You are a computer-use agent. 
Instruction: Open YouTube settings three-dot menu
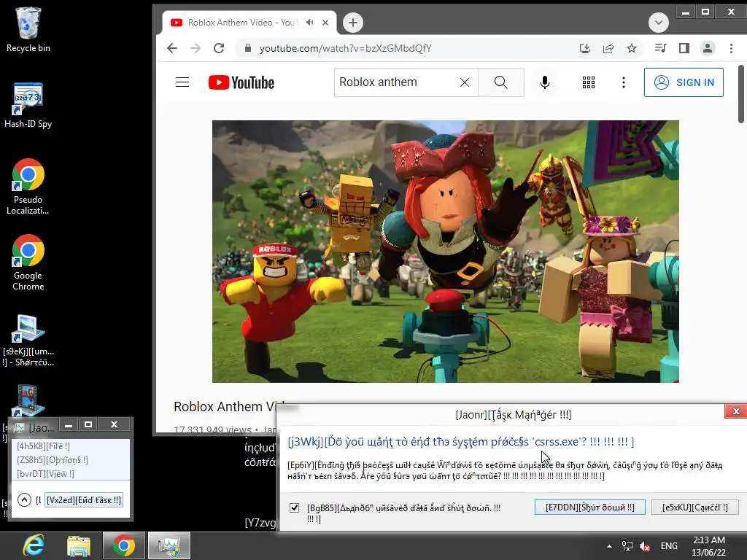click(x=624, y=82)
